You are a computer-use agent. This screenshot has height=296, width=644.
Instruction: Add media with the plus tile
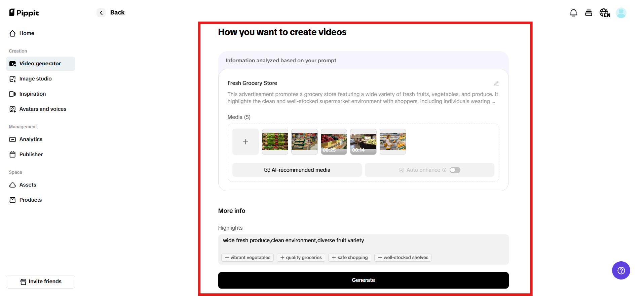(245, 142)
